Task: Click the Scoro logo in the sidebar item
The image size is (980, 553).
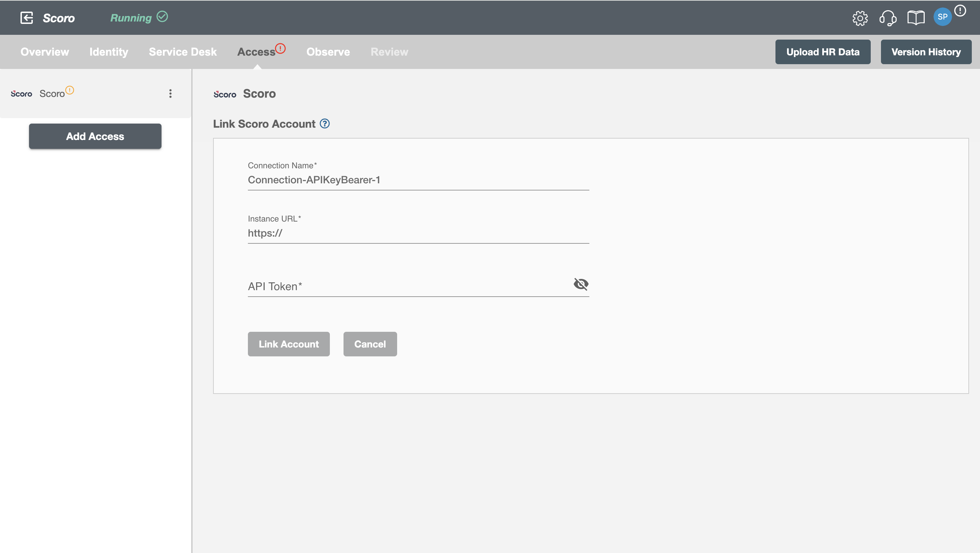Action: 21,94
